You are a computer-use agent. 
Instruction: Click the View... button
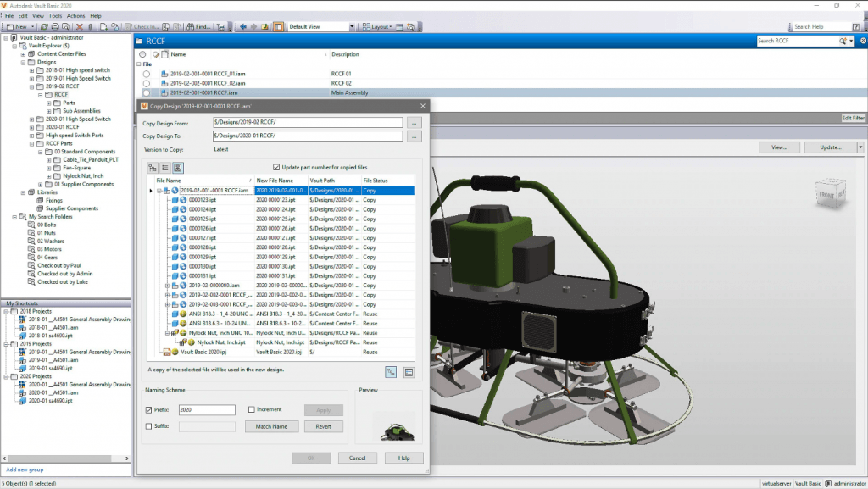click(780, 147)
